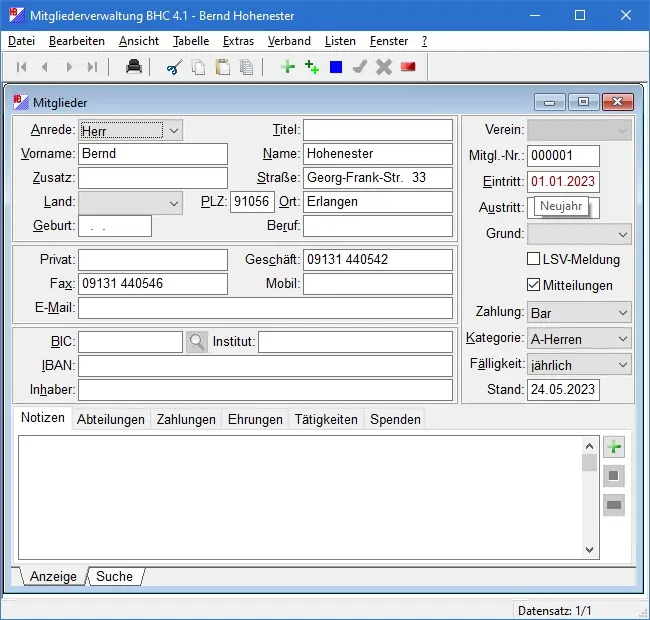The height and width of the screenshot is (620, 650).
Task: Expand the Fälligkeit dropdown
Action: pos(622,365)
